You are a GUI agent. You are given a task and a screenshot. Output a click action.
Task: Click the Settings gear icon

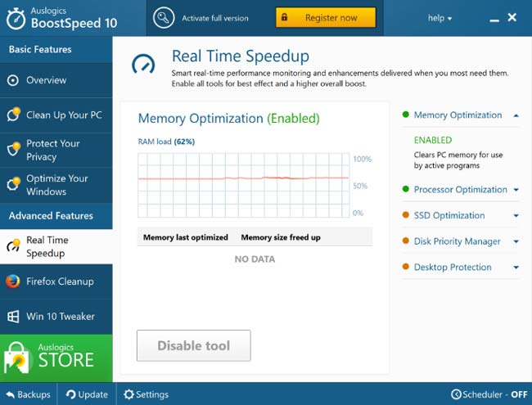[128, 394]
